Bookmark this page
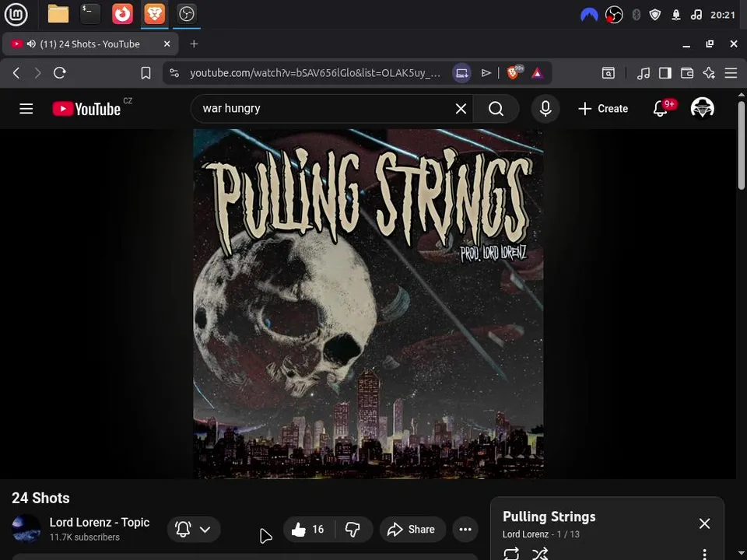The height and width of the screenshot is (560, 747). click(146, 73)
